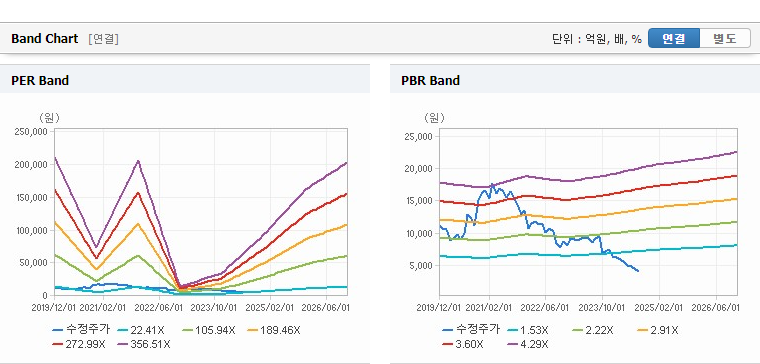Screen dimensions: 760x364
Task: Click 2025/02/01 date on PBR chart axis
Action: click(x=659, y=308)
